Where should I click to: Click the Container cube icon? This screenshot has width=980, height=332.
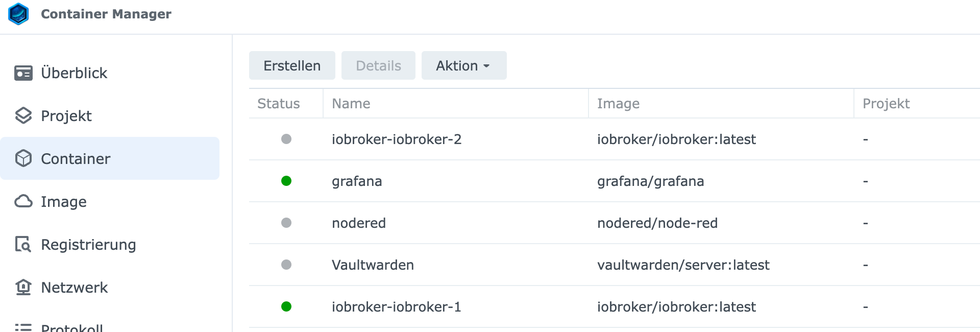(x=23, y=159)
